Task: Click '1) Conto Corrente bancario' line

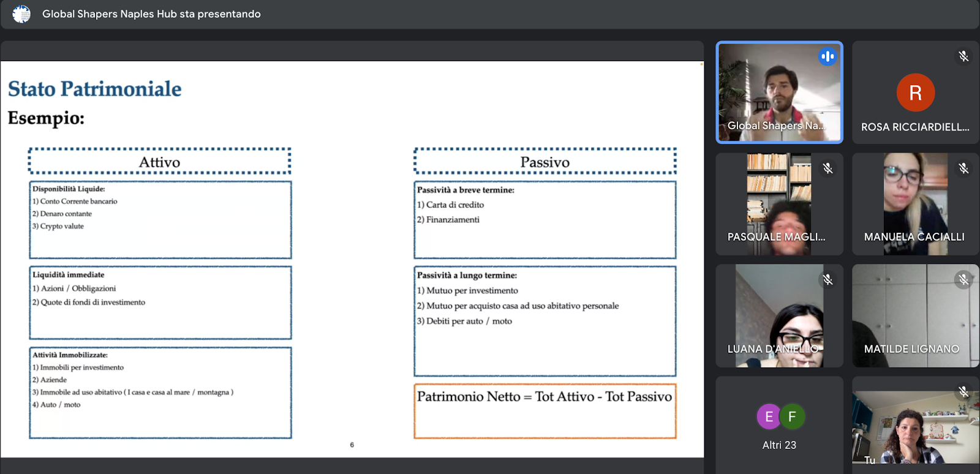Action: pyautogui.click(x=75, y=201)
